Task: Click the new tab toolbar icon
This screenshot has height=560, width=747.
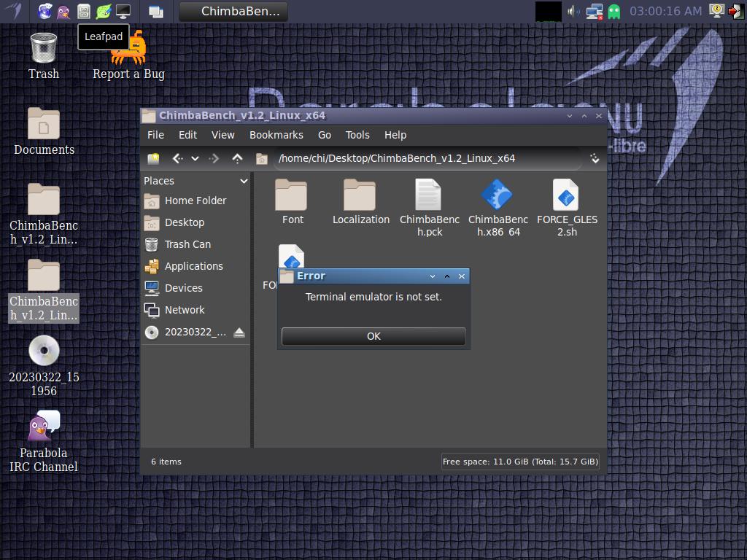Action: [153, 158]
